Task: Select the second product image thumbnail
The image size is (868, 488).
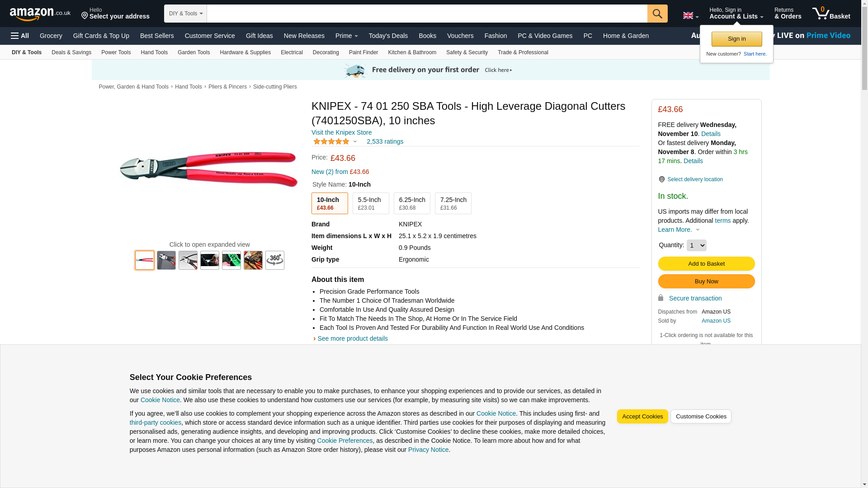Action: [166, 260]
